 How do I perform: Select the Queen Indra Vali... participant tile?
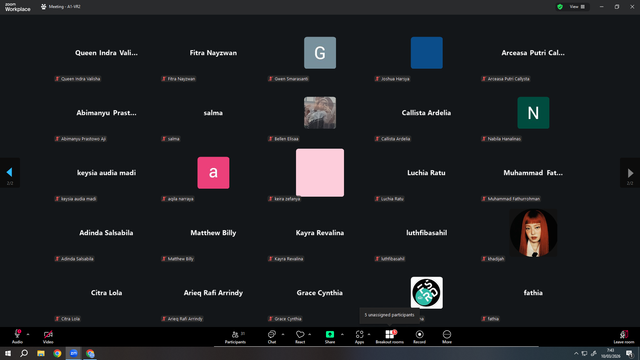pyautogui.click(x=106, y=53)
